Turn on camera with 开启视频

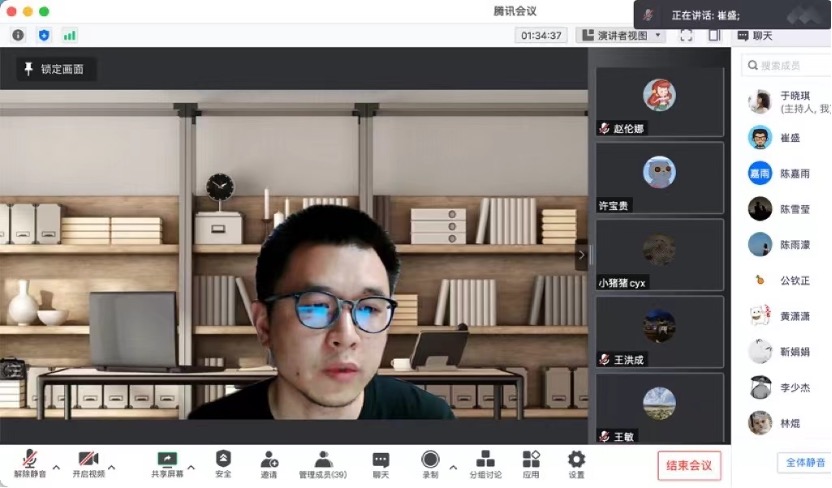(x=88, y=460)
